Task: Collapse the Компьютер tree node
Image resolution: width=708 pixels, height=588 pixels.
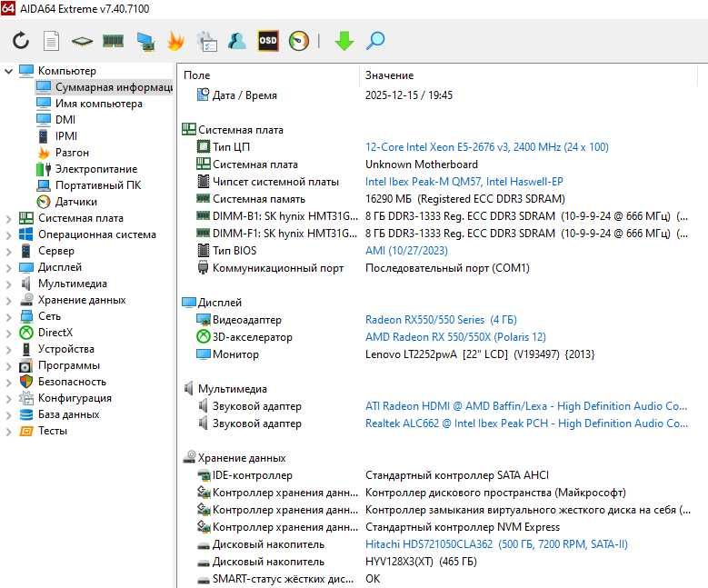Action: pos(8,71)
